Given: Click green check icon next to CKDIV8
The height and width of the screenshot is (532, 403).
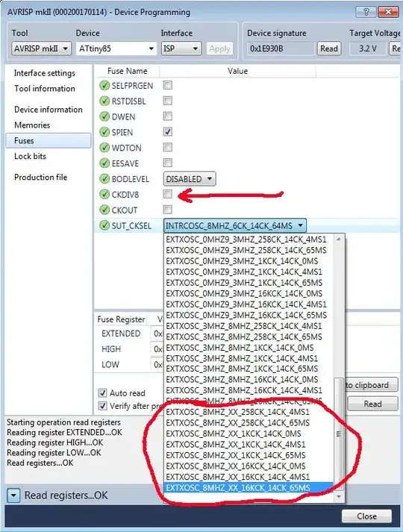Looking at the screenshot, I should (x=104, y=195).
